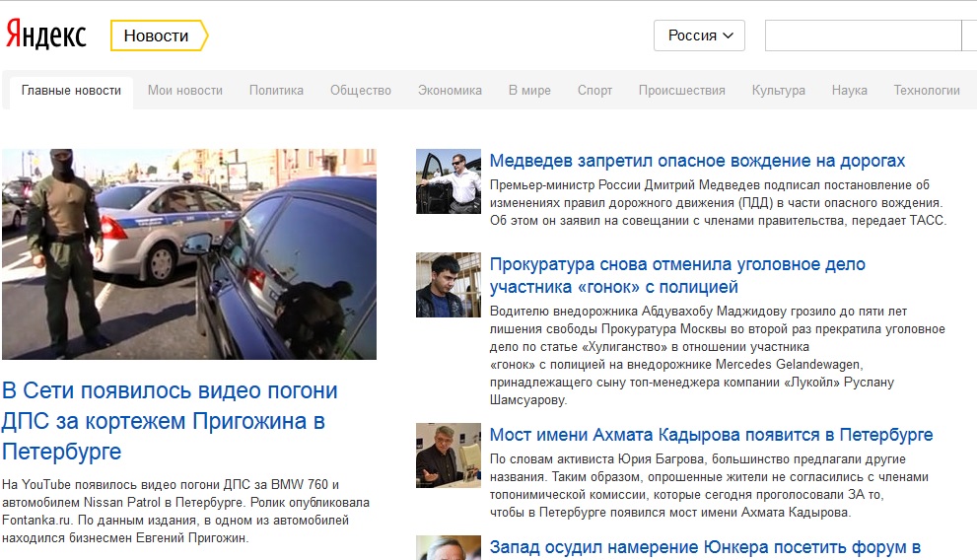Open the Россия region dropdown
This screenshot has width=977, height=560.
click(x=699, y=35)
